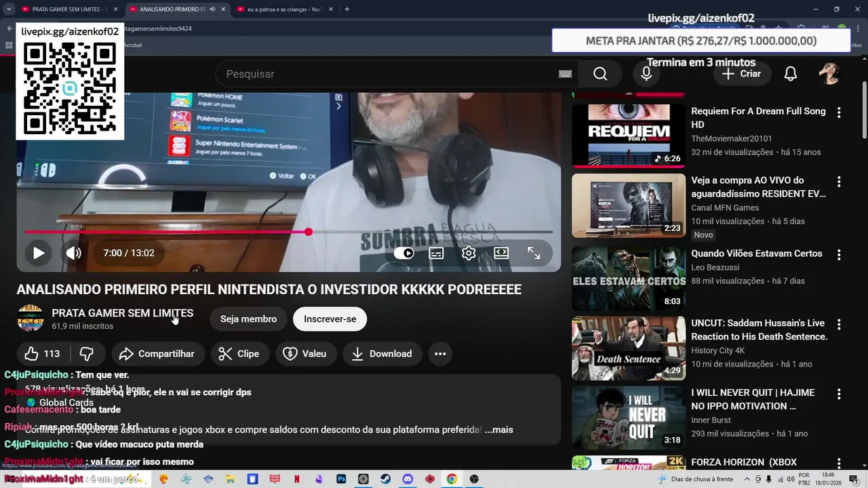The width and height of the screenshot is (868, 488).
Task: Open Netflix from the taskbar
Action: pyautogui.click(x=297, y=479)
